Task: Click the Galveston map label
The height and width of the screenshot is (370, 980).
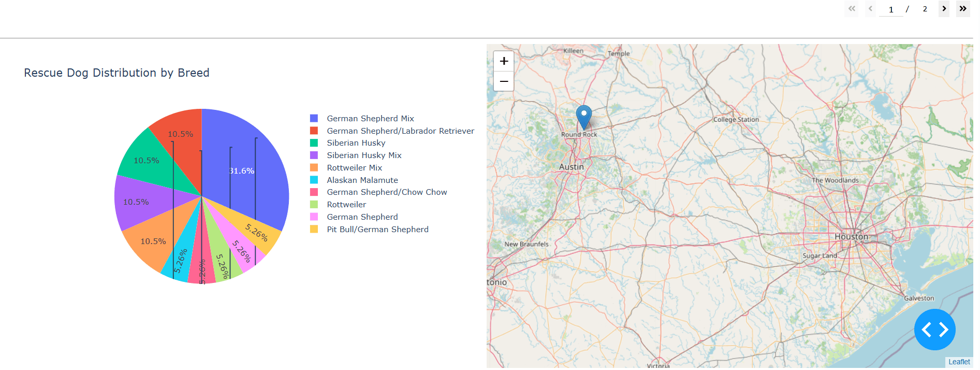Action: pos(919,298)
